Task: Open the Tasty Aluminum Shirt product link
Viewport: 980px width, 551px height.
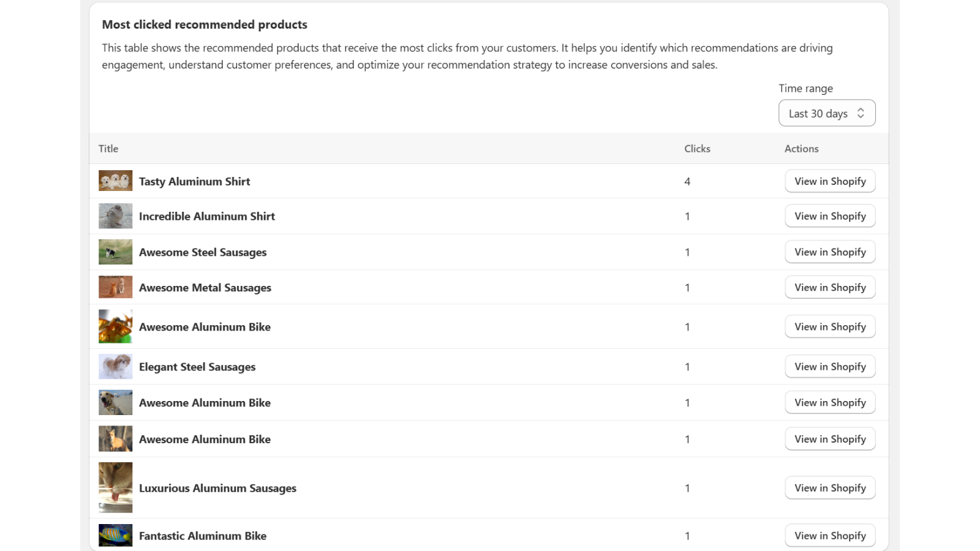Action: click(x=194, y=181)
